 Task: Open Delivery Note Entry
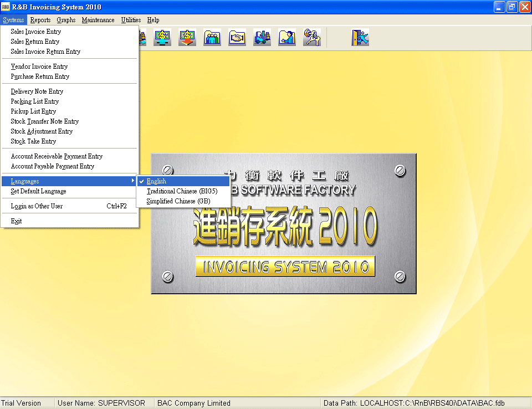(70, 91)
